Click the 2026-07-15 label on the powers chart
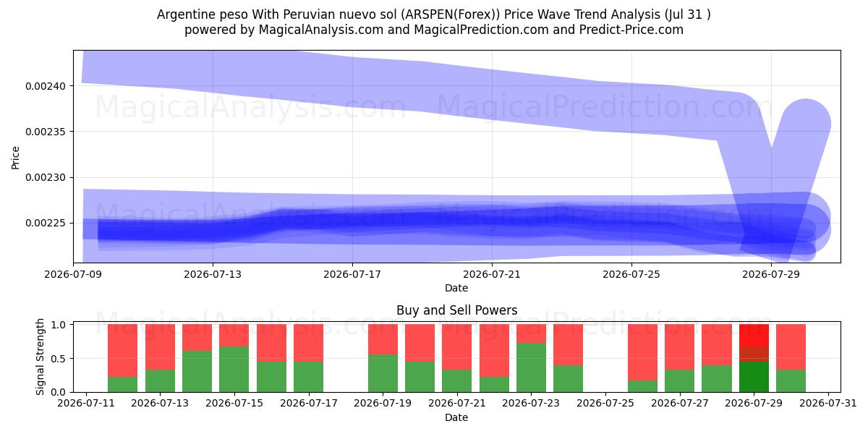868x434 pixels. click(234, 404)
